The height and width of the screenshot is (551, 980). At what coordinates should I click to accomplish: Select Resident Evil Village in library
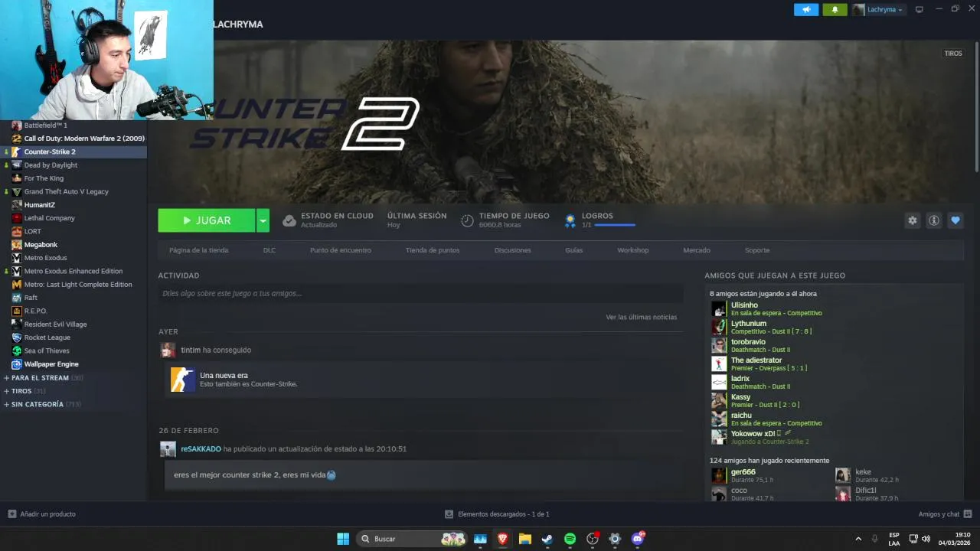tap(55, 324)
